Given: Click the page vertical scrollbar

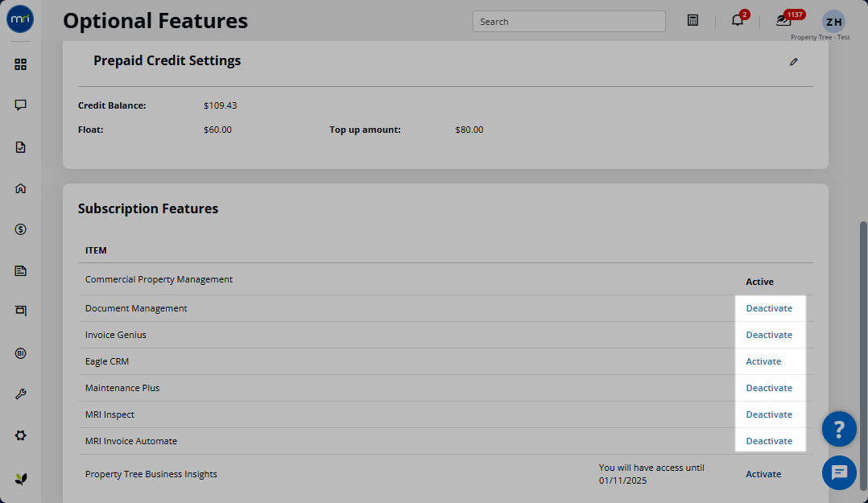Looking at the screenshot, I should pos(863,356).
